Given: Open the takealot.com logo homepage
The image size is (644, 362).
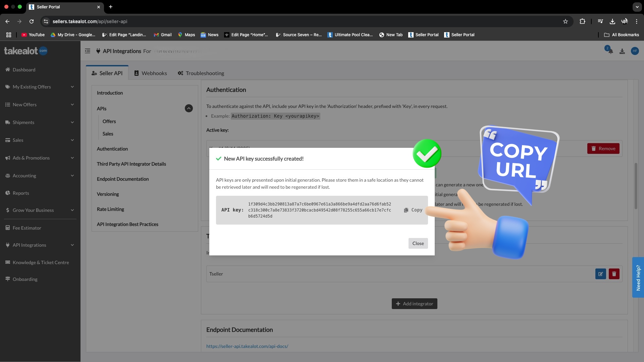Looking at the screenshot, I should click(25, 51).
